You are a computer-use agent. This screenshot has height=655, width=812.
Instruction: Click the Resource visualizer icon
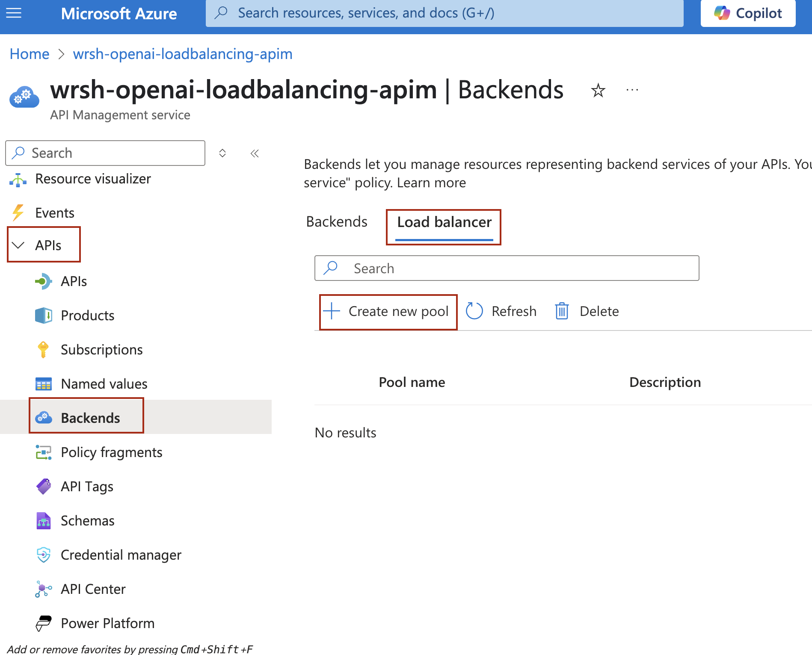pyautogui.click(x=18, y=180)
